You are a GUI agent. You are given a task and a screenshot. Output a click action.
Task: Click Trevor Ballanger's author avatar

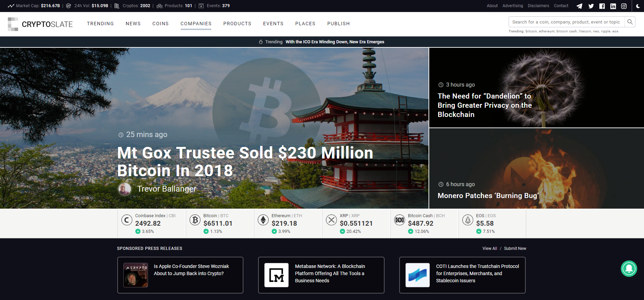point(124,189)
